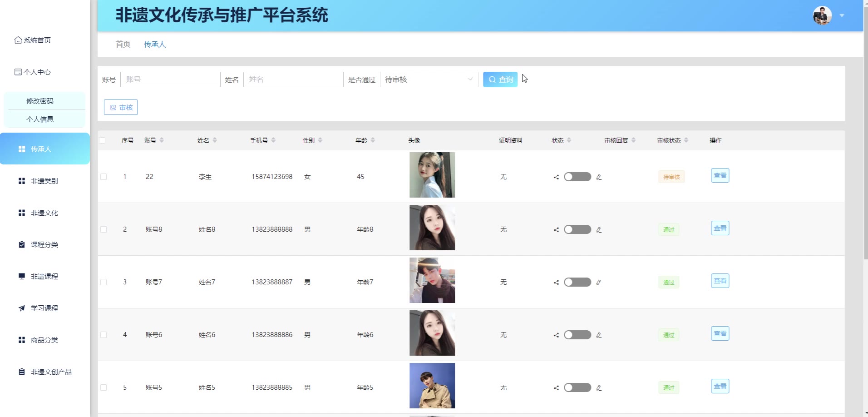Go to 系统首页 in sidebar

[33, 40]
